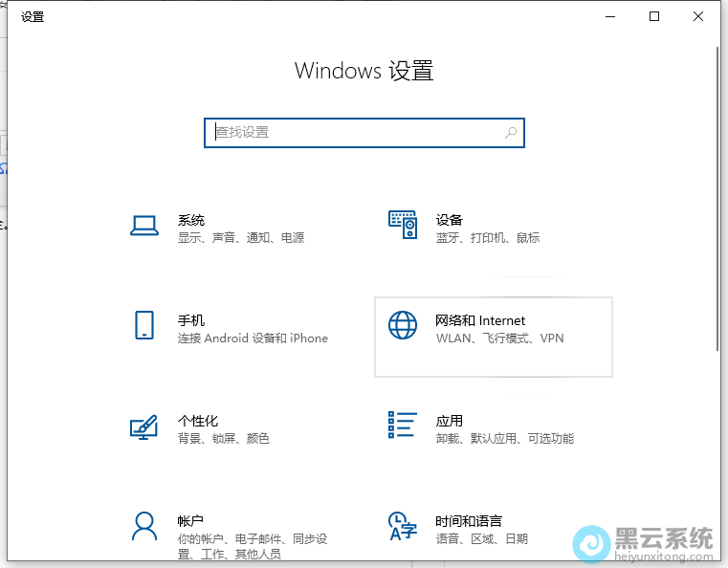This screenshot has height=568, width=728.
Task: Focus the 查找设置 search field
Action: (x=354, y=133)
